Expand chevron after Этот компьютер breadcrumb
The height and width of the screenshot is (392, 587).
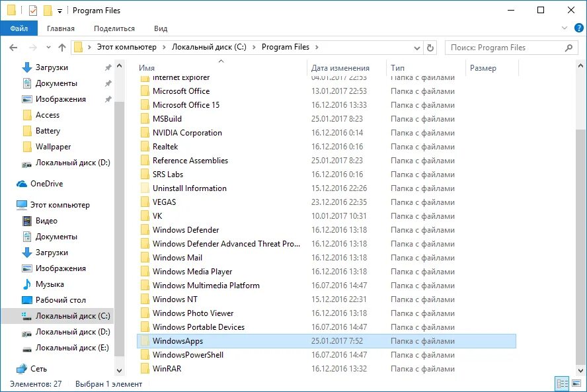click(x=164, y=47)
